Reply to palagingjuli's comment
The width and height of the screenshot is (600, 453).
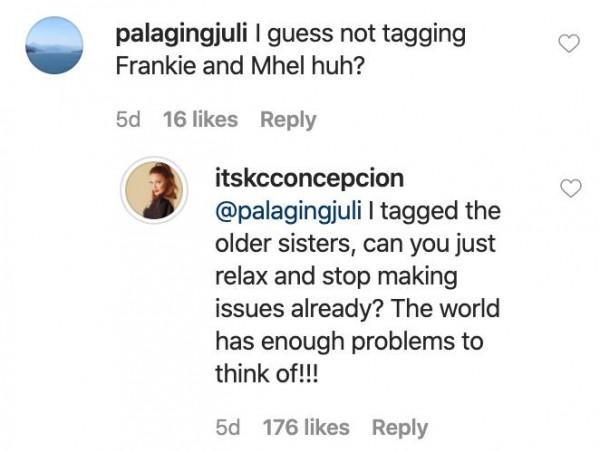tap(286, 119)
